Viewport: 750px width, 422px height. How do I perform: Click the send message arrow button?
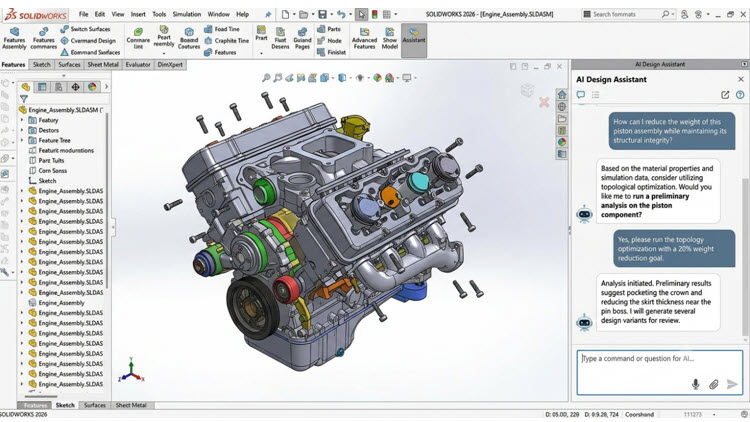click(x=732, y=384)
